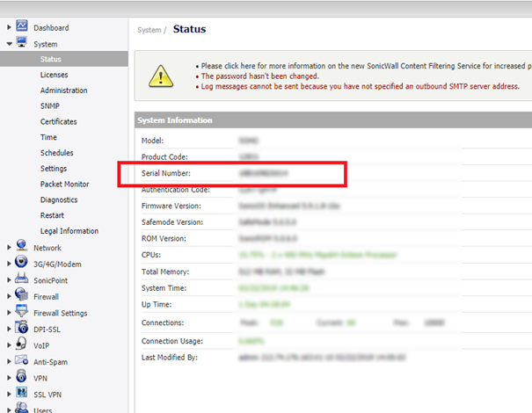The image size is (532, 413).
Task: Go to Diagnostics under System
Action: point(59,200)
